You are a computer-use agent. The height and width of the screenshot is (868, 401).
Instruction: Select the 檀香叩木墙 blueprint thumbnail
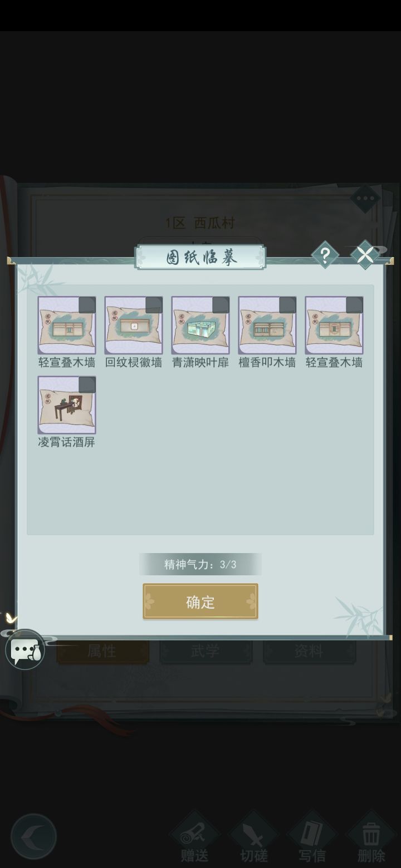267,325
